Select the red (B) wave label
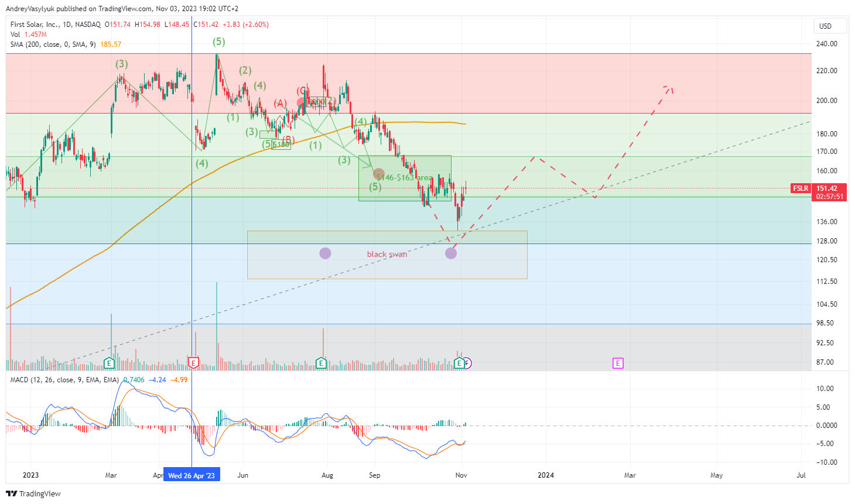The height and width of the screenshot is (504, 855). coord(288,139)
